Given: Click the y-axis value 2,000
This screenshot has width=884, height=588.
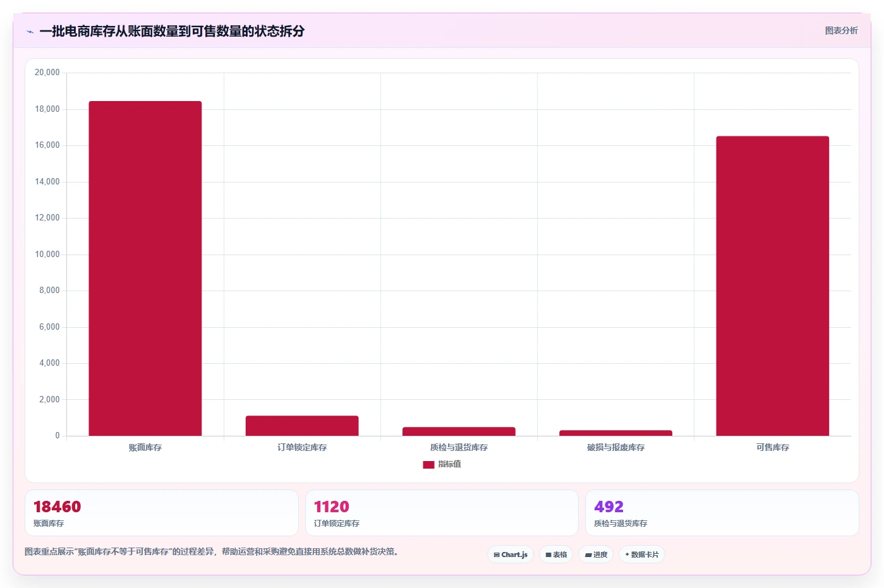Looking at the screenshot, I should point(49,400).
